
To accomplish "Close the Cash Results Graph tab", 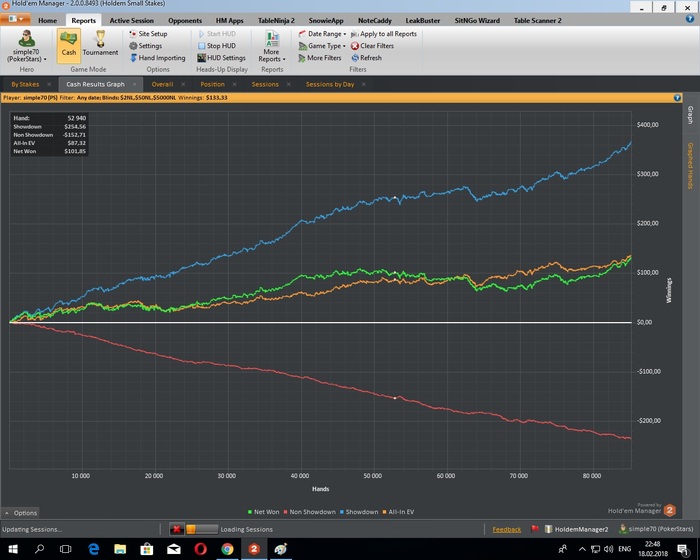I will pos(134,84).
